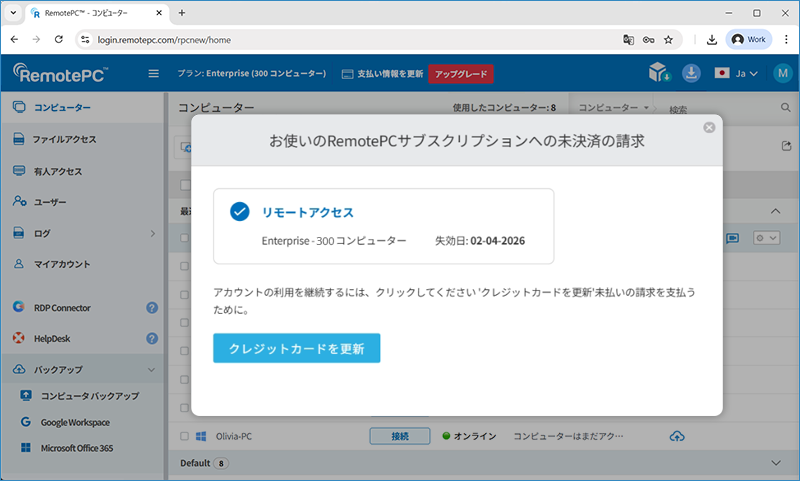This screenshot has width=800, height=481.
Task: Close the RemotePC browser tab
Action: [x=159, y=13]
